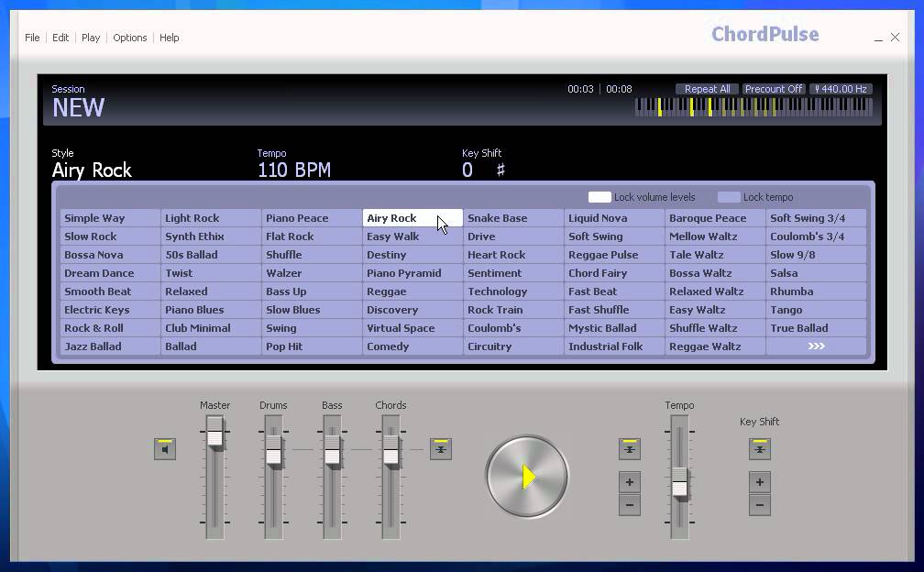
Task: Click the reset tempo icon above the plus
Action: [630, 449]
